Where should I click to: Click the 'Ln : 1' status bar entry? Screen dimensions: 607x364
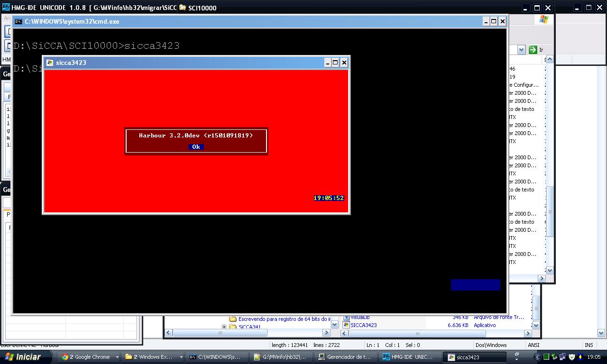pyautogui.click(x=373, y=345)
